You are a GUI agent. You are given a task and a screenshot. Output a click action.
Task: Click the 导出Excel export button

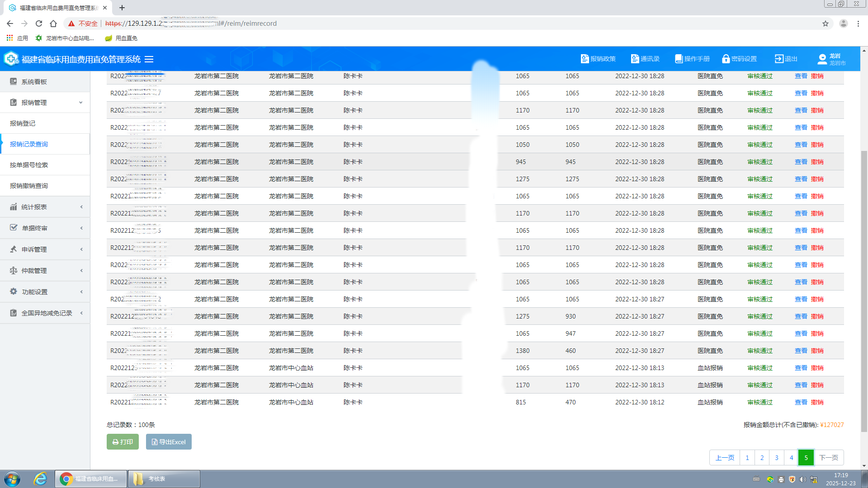click(x=169, y=442)
